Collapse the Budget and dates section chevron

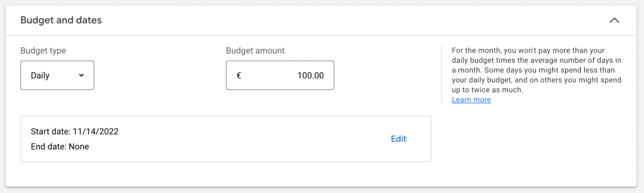[x=614, y=20]
